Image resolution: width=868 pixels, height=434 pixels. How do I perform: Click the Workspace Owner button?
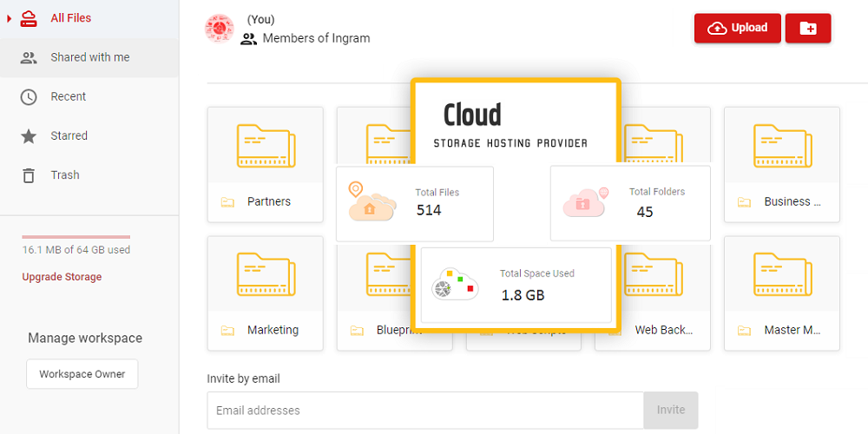(82, 374)
